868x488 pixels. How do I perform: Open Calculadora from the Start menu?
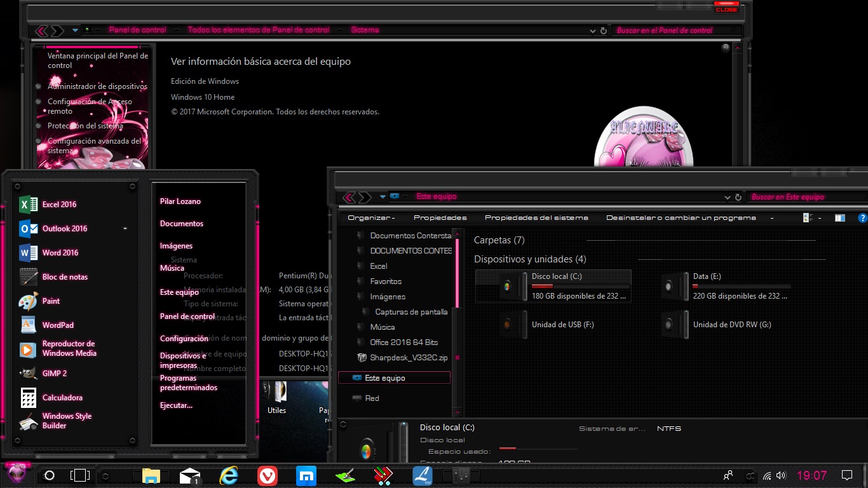[x=51, y=398]
